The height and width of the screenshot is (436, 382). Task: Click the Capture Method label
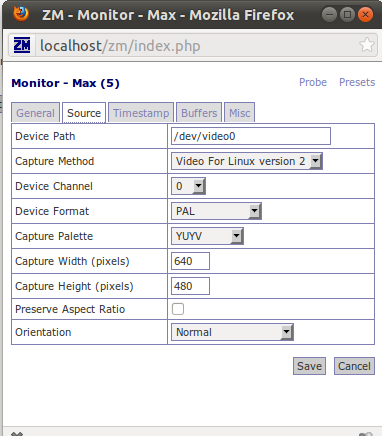click(55, 161)
